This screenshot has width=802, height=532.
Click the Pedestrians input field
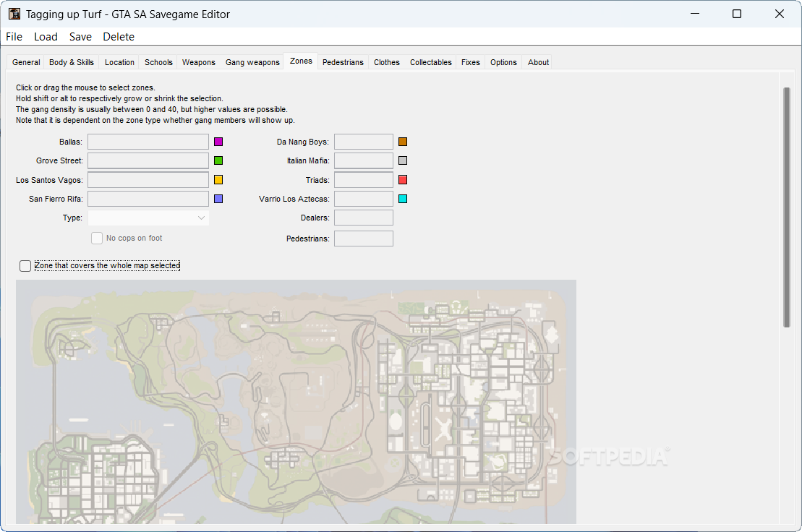364,239
